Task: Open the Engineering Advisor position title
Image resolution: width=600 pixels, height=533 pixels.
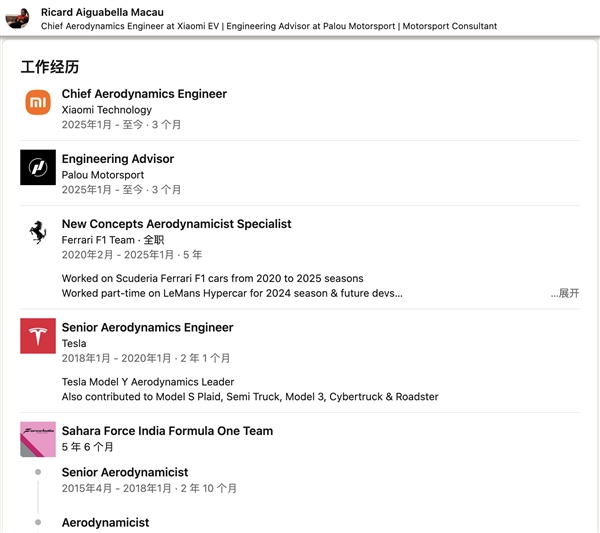Action: point(118,159)
